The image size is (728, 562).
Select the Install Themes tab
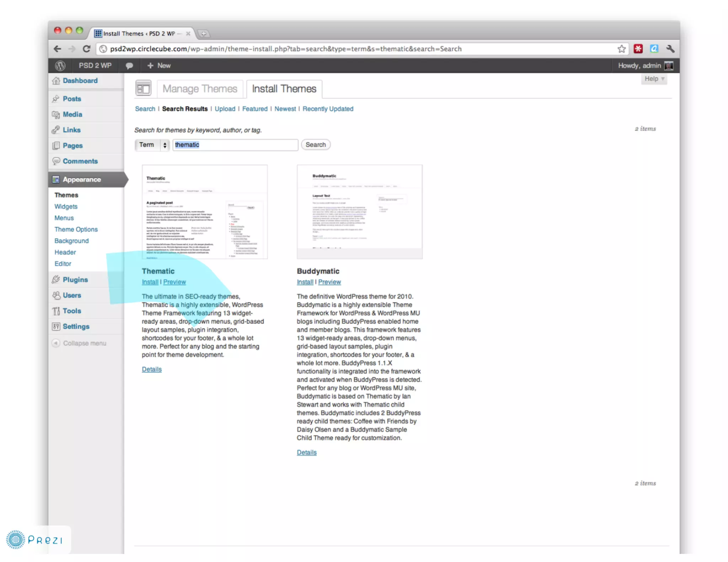pyautogui.click(x=284, y=89)
